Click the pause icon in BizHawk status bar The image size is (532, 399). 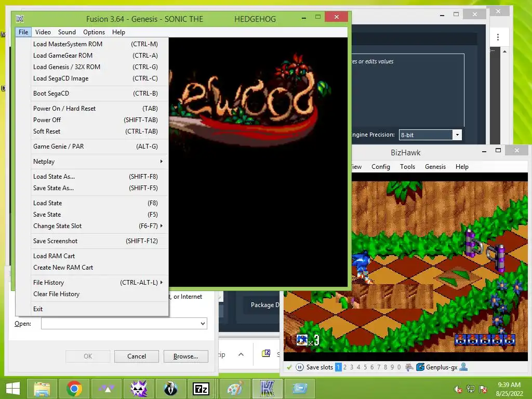point(300,367)
